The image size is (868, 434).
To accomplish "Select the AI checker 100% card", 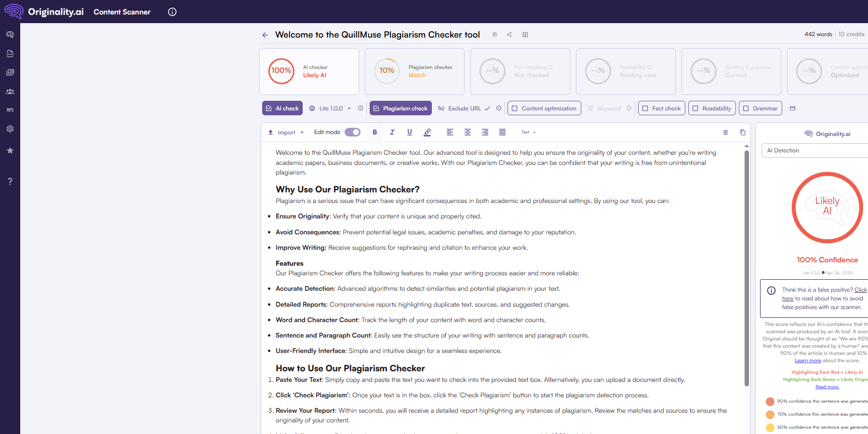I will point(309,71).
